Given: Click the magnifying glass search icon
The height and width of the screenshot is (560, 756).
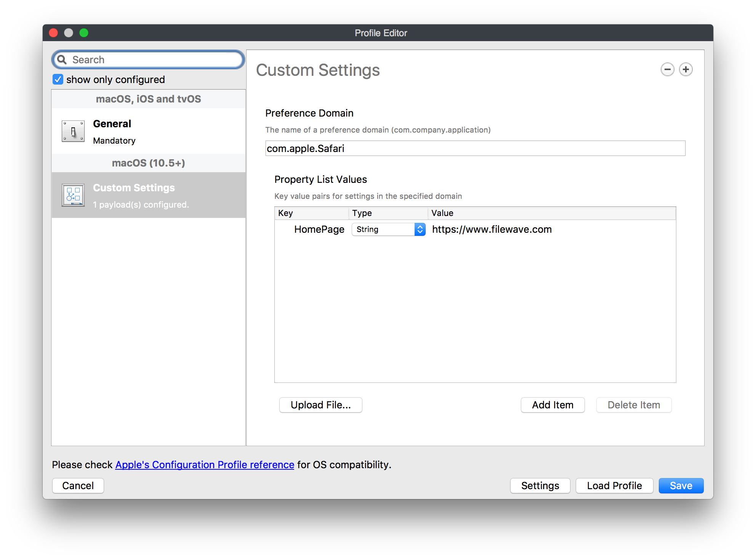Looking at the screenshot, I should pos(62,60).
